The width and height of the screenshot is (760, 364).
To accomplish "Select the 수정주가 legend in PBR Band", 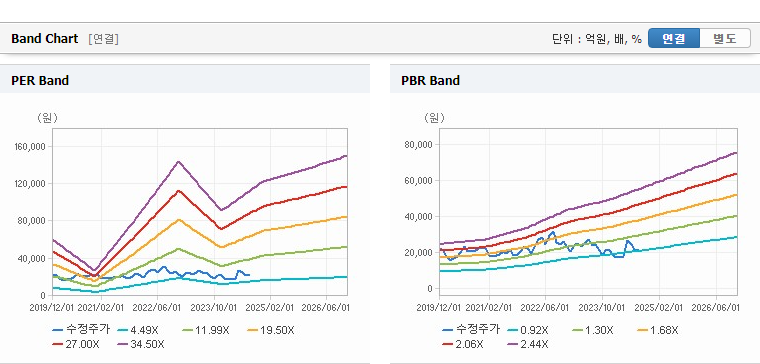I will point(471,330).
